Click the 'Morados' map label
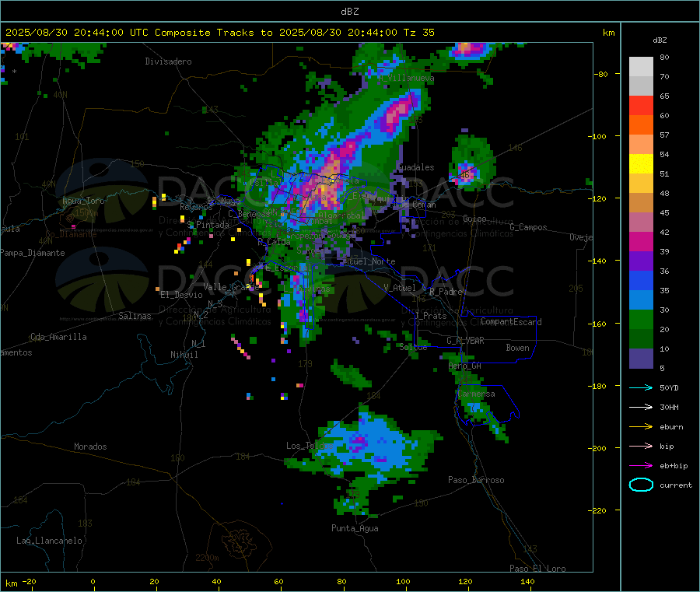This screenshot has width=700, height=592. (x=90, y=447)
